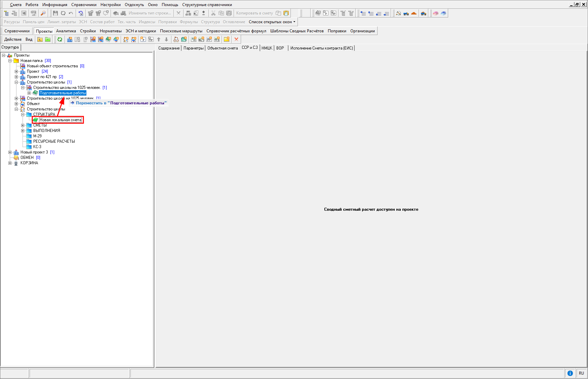Viewport: 588px width, 379px height.
Task: Switch to the 'Объектная смета' tab
Action: (222, 48)
